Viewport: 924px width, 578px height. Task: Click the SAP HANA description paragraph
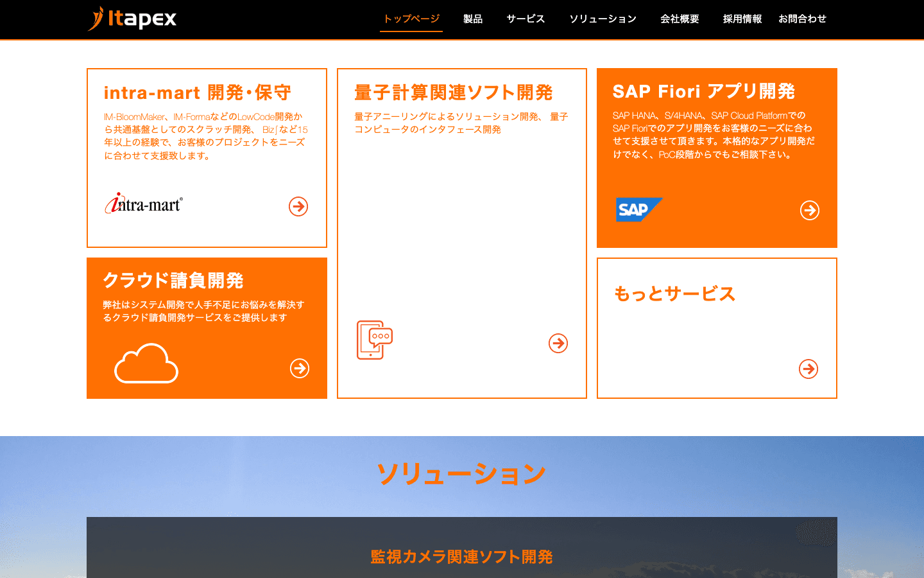[x=714, y=135]
